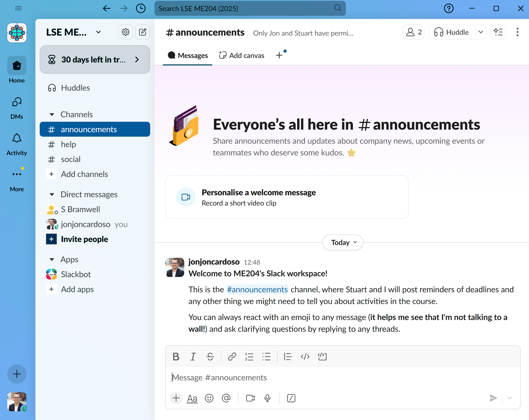Open your profile avatar at bottom

click(x=17, y=402)
